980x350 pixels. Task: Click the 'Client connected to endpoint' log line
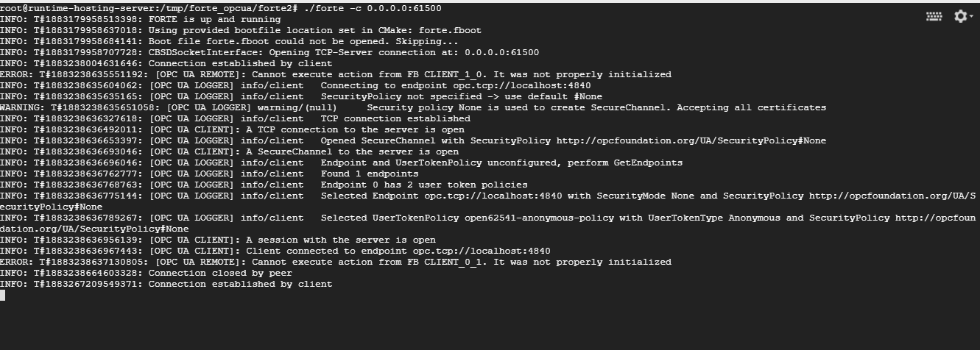pyautogui.click(x=275, y=251)
